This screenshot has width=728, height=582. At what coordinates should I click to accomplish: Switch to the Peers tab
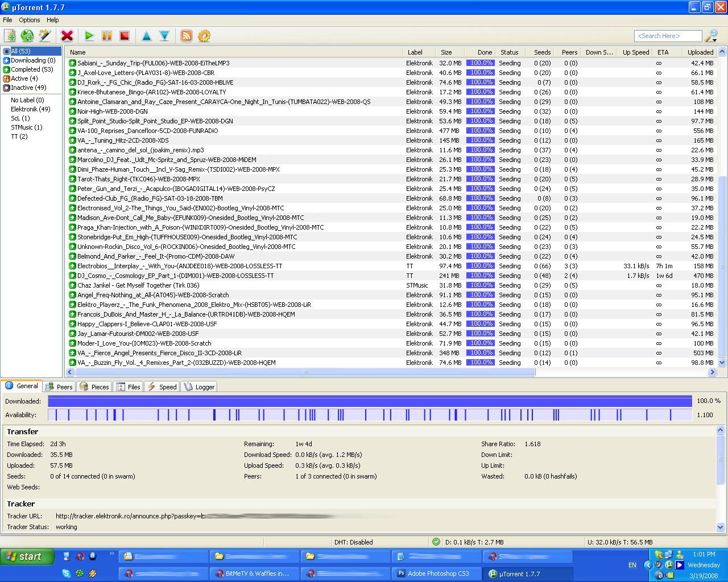[x=59, y=387]
